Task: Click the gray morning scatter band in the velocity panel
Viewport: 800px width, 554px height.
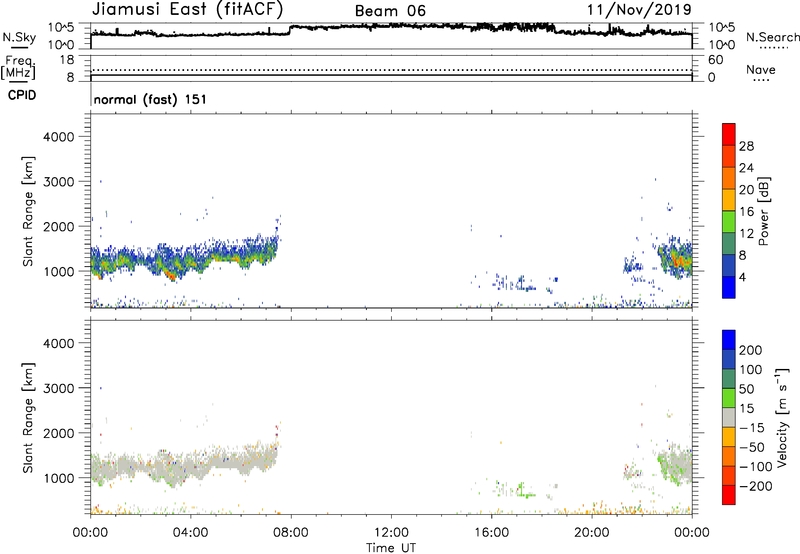Action: click(184, 465)
